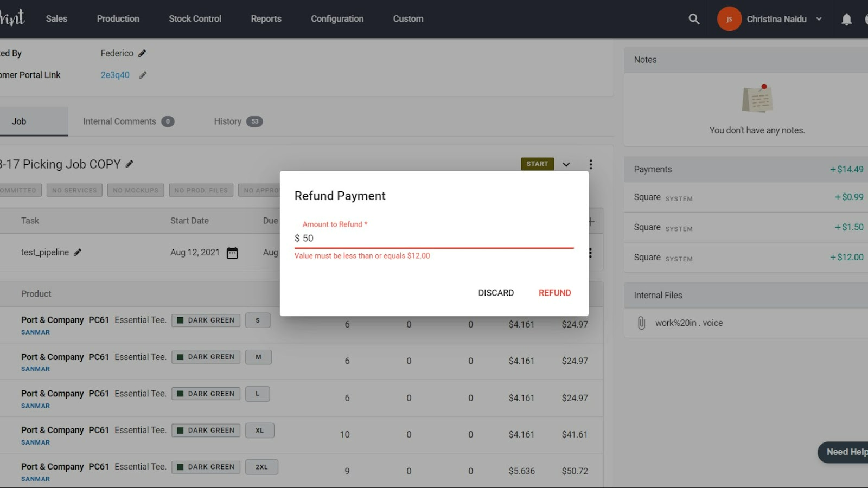868x488 pixels.
Task: Click the pinned note illustration
Action: point(757,99)
